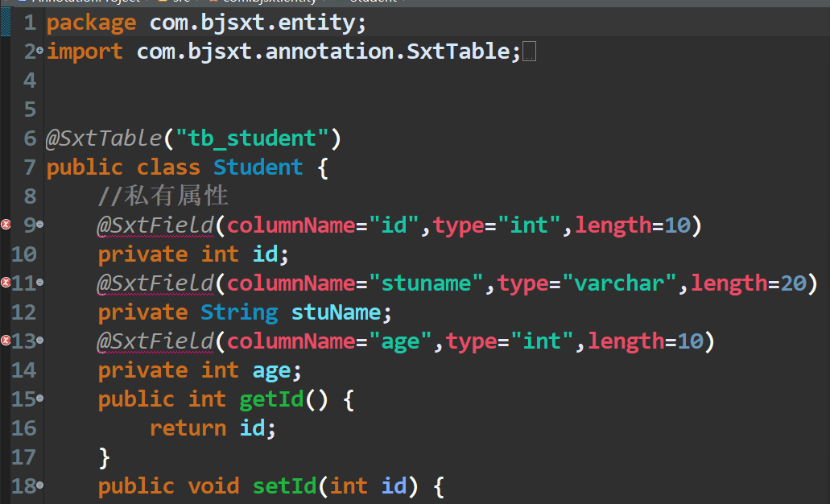Click the @SxtTable annotation on line 6
The image size is (830, 504).
(104, 138)
